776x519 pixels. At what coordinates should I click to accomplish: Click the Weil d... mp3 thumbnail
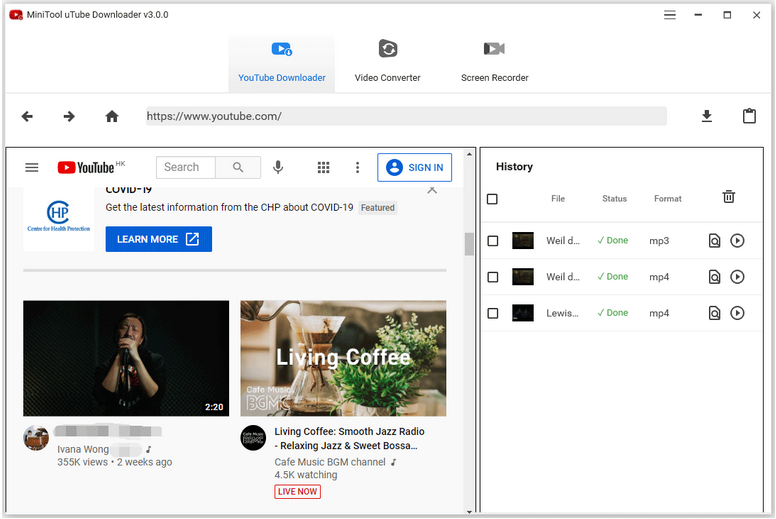coord(523,240)
